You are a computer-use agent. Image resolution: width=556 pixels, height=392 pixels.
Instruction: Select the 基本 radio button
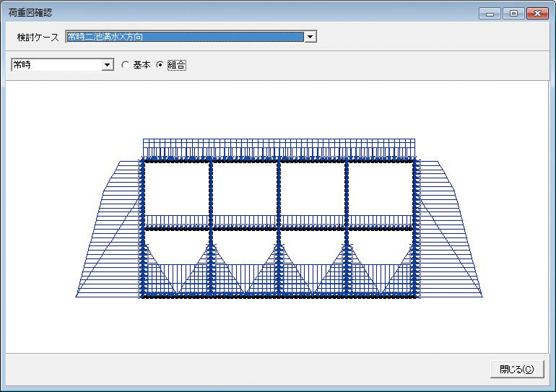click(x=125, y=65)
